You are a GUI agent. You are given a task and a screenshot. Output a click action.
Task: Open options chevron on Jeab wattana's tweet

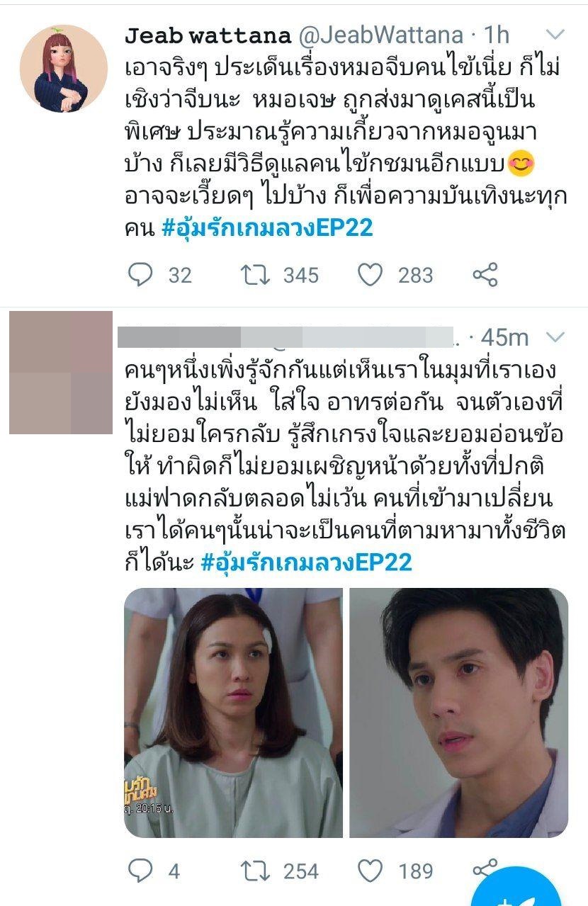tap(557, 35)
